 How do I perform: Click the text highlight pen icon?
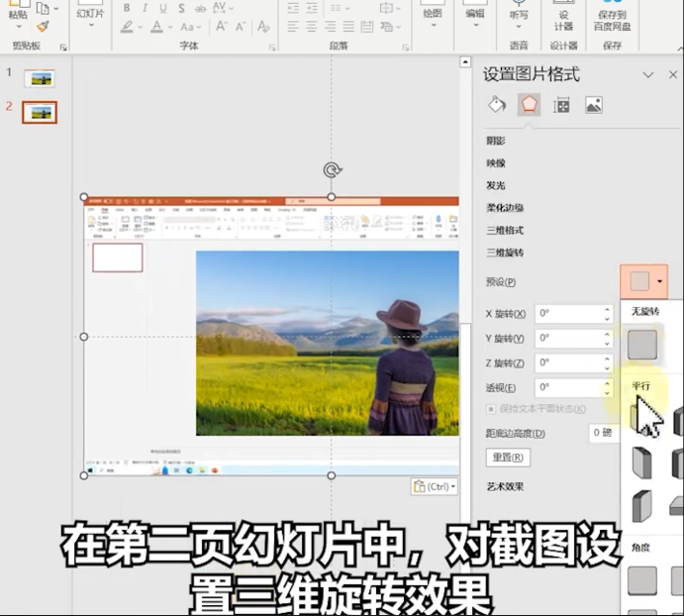127,27
